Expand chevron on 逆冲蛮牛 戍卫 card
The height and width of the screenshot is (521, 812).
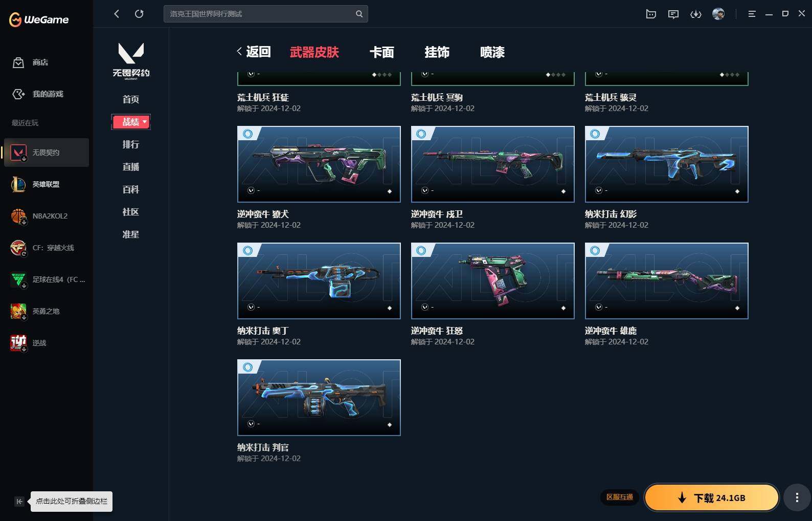pyautogui.click(x=425, y=190)
